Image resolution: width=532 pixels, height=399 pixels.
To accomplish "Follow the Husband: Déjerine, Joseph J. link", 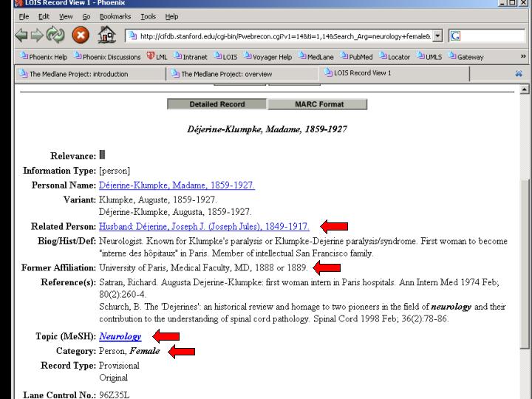I will pos(204,226).
